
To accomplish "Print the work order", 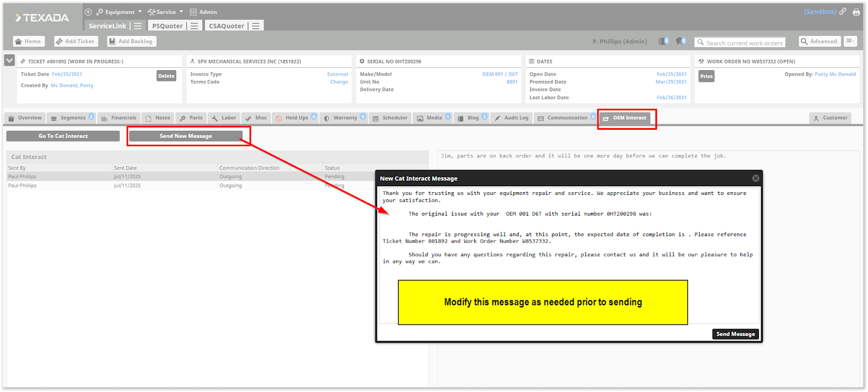I will point(706,77).
